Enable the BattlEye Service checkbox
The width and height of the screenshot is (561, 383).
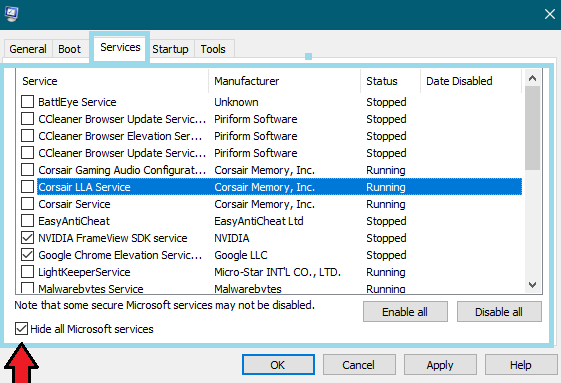tap(28, 102)
